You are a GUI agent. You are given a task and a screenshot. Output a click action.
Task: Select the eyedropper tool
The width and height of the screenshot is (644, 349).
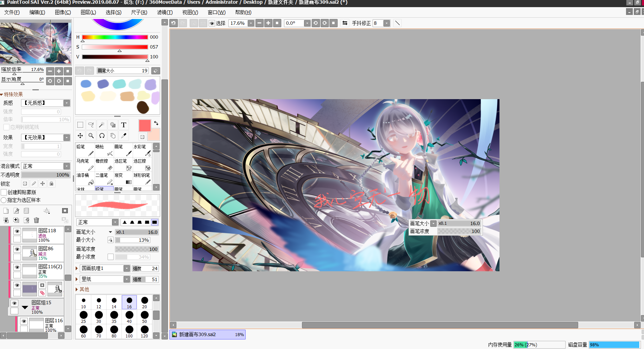tap(124, 136)
